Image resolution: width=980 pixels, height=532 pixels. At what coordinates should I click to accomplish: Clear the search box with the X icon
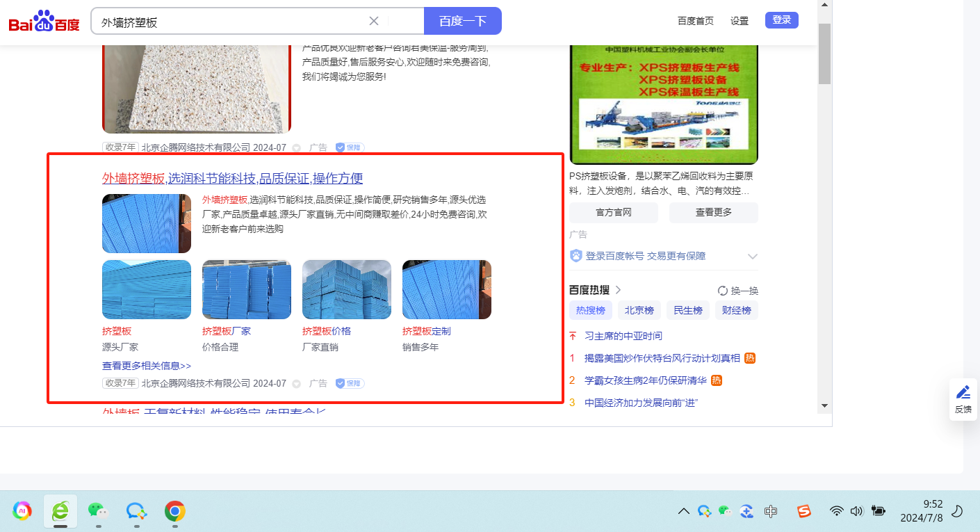(x=374, y=21)
